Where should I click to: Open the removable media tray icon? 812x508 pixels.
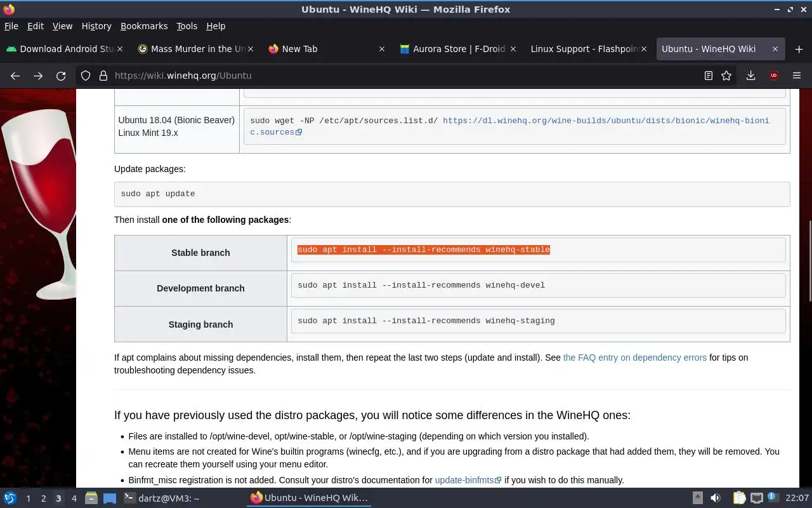coord(697,498)
